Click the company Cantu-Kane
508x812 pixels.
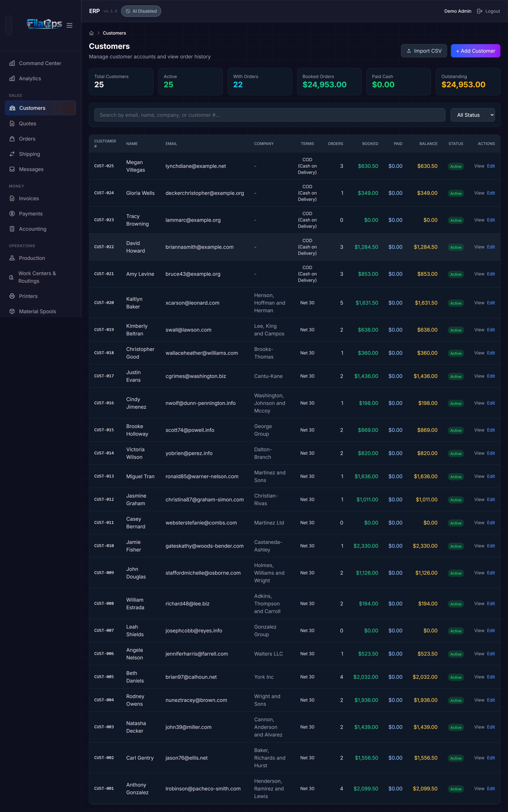click(x=268, y=376)
